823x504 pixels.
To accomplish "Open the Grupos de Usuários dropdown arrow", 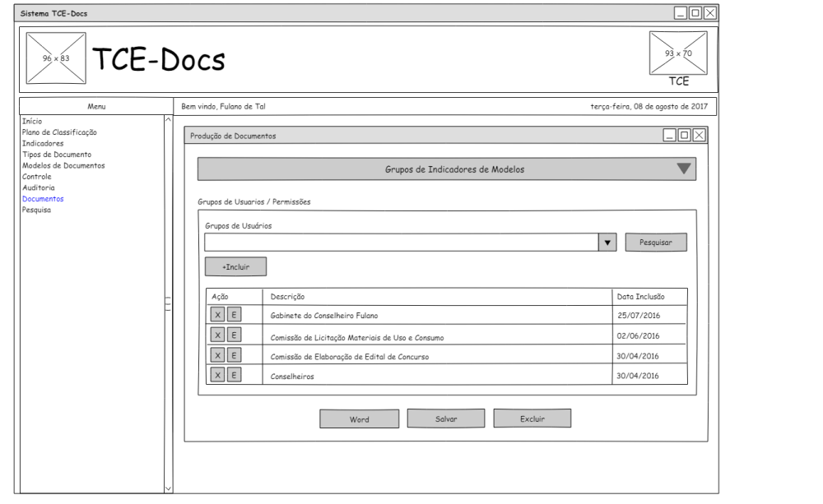I will point(607,243).
